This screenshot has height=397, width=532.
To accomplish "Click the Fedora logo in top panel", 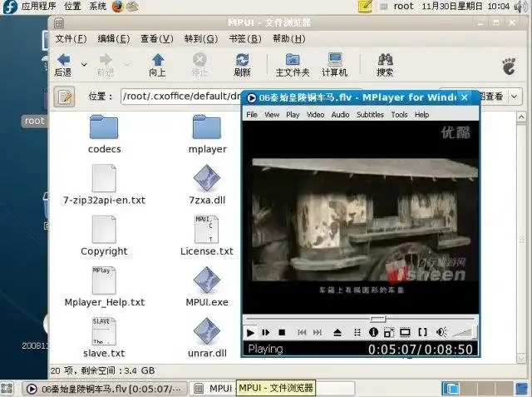I will [10, 7].
